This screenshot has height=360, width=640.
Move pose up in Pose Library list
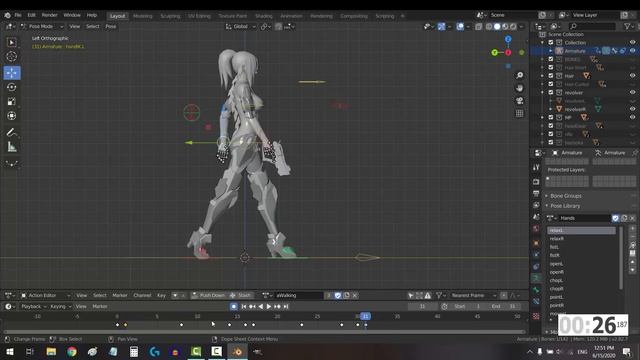(632, 262)
